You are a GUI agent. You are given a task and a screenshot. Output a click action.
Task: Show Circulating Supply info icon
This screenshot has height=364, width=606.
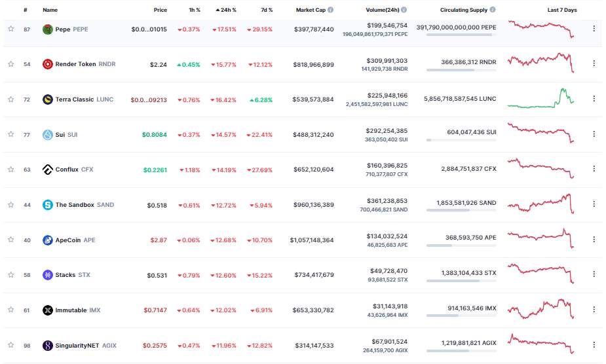[493, 10]
